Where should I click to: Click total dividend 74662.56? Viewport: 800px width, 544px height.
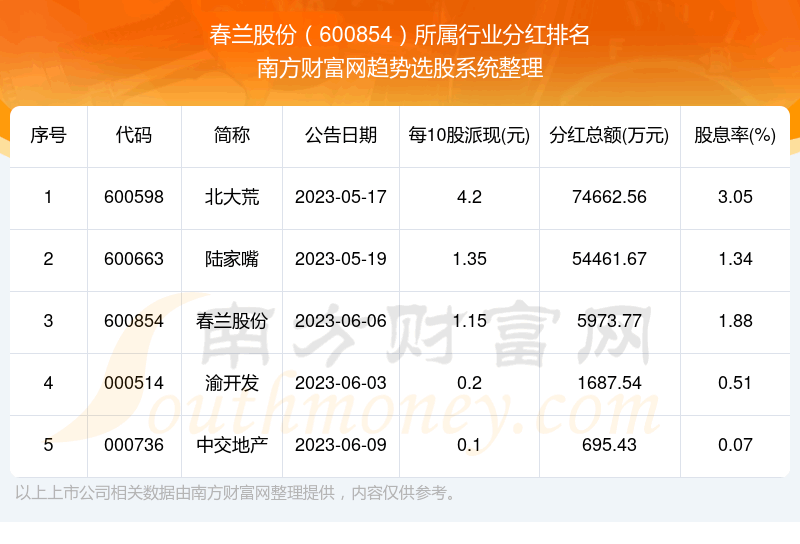coord(609,197)
